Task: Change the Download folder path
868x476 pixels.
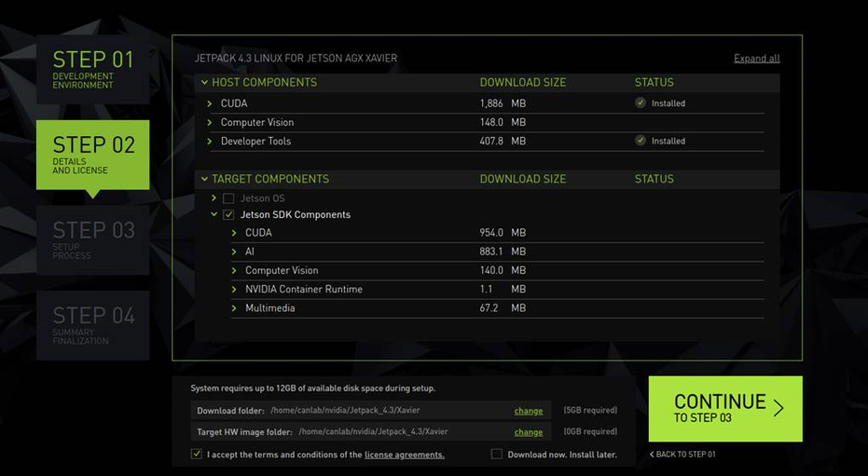Action: click(529, 411)
